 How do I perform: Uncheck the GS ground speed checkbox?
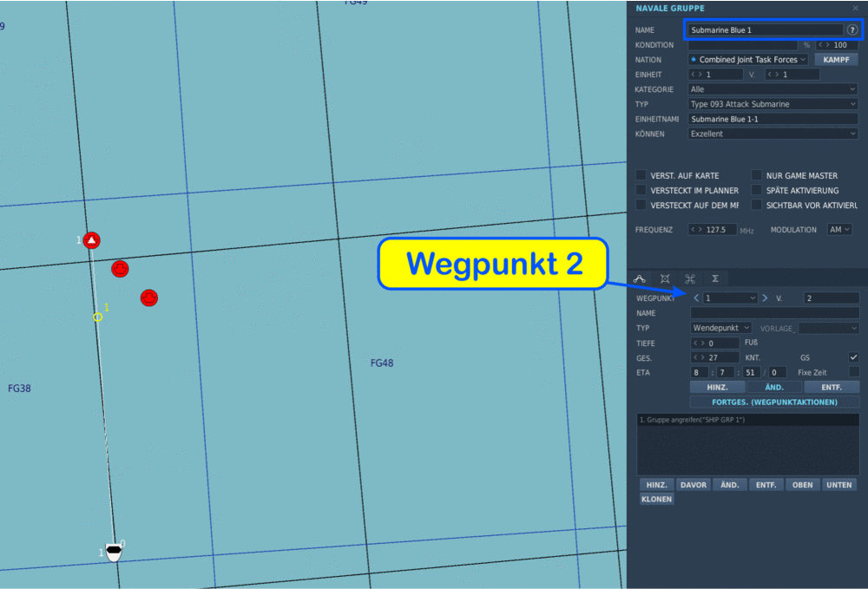(853, 357)
